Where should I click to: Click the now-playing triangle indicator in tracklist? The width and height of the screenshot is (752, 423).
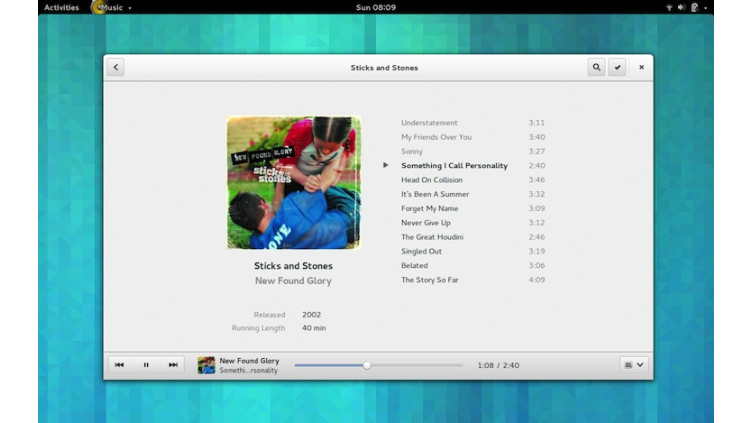click(x=386, y=165)
